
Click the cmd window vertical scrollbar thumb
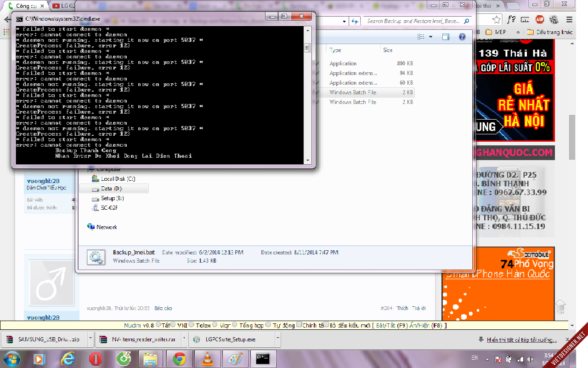point(307,48)
